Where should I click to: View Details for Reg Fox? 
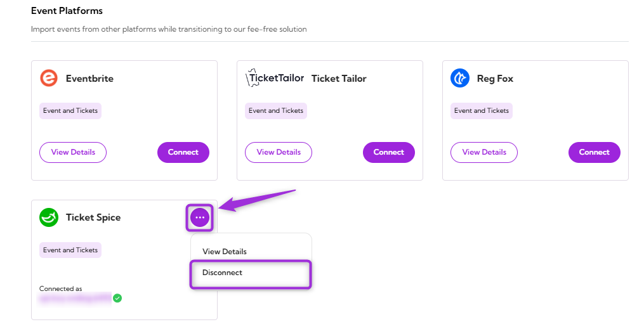pos(484,152)
